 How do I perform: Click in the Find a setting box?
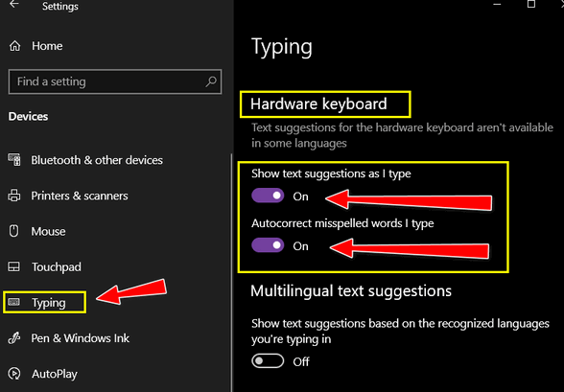[115, 81]
